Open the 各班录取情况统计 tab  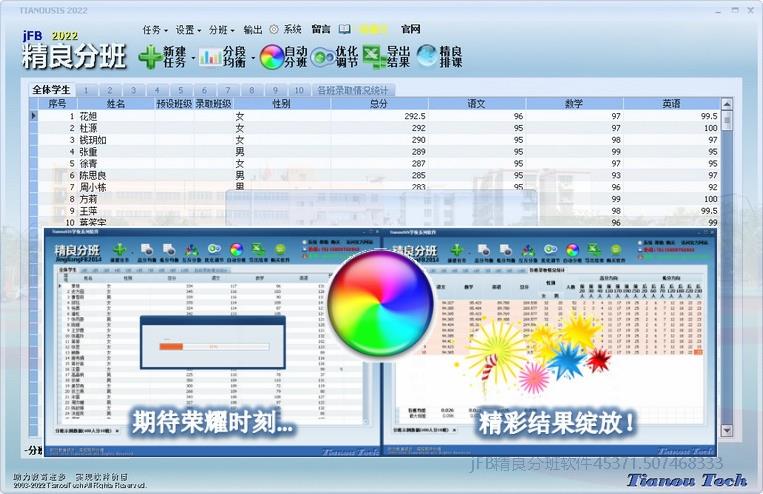click(x=353, y=90)
